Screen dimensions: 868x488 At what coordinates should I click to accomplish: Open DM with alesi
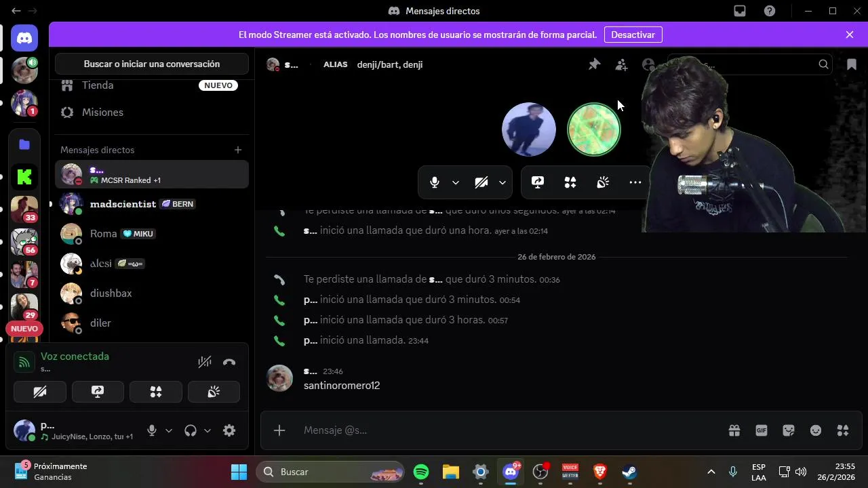152,264
